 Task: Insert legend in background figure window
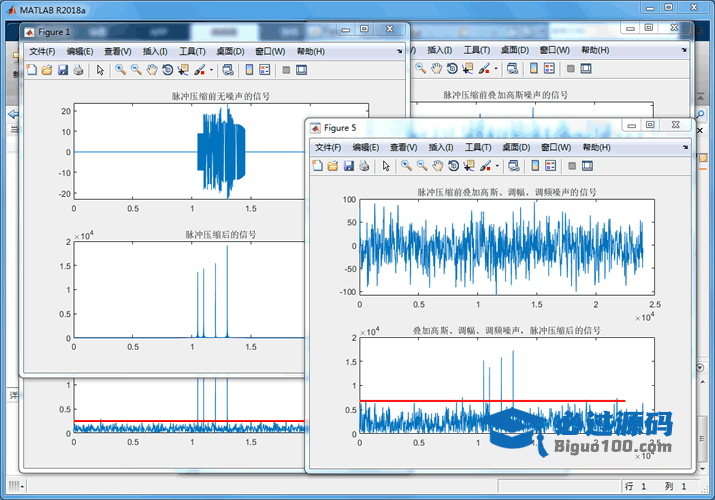[549, 69]
